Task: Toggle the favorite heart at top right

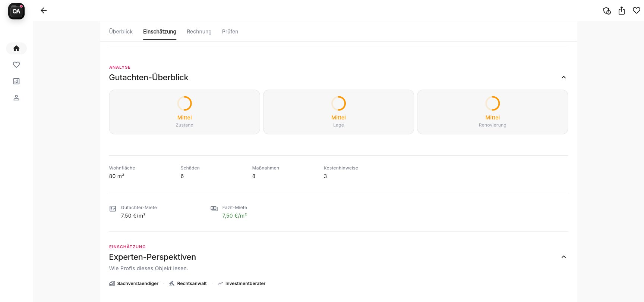Action: pyautogui.click(x=637, y=10)
